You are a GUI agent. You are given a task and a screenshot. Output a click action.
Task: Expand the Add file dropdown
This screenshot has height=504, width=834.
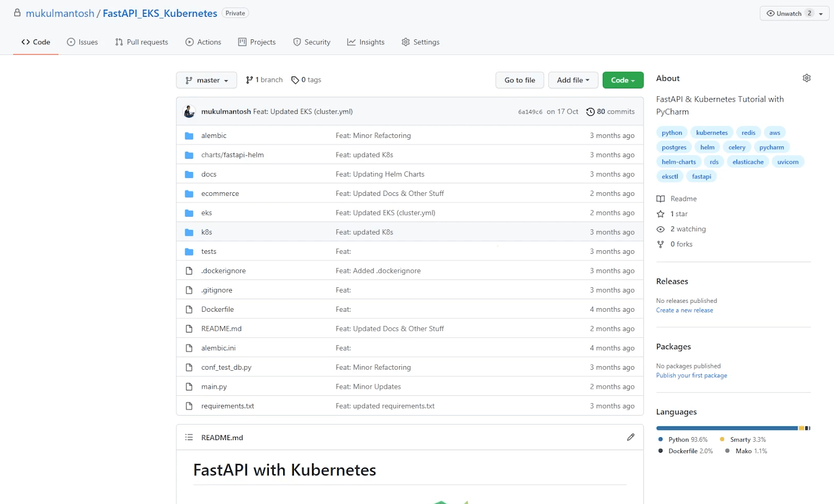573,79
